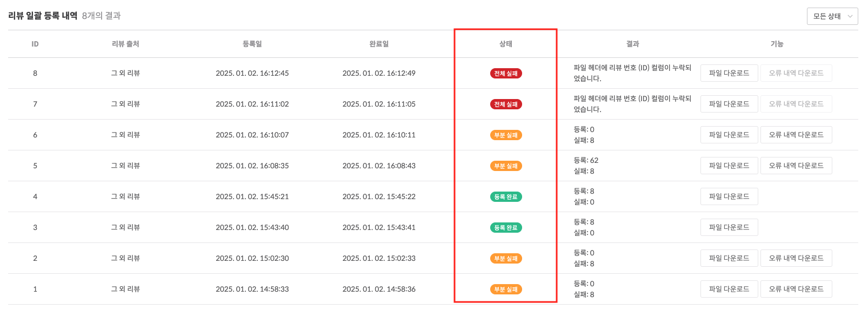Viewport: 868px width, 309px height.
Task: Download error log for row ID 1
Action: click(796, 289)
